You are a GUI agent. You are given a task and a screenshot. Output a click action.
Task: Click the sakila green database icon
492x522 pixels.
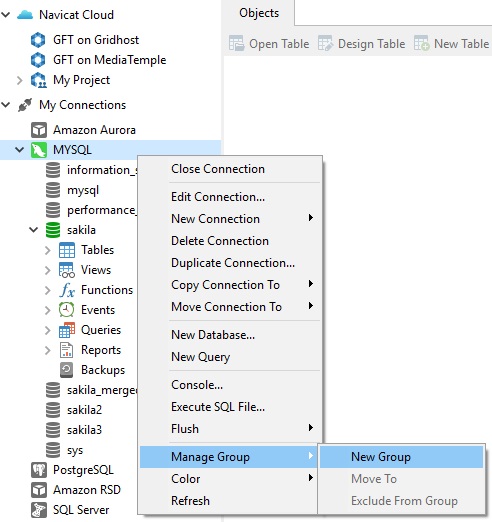53,230
